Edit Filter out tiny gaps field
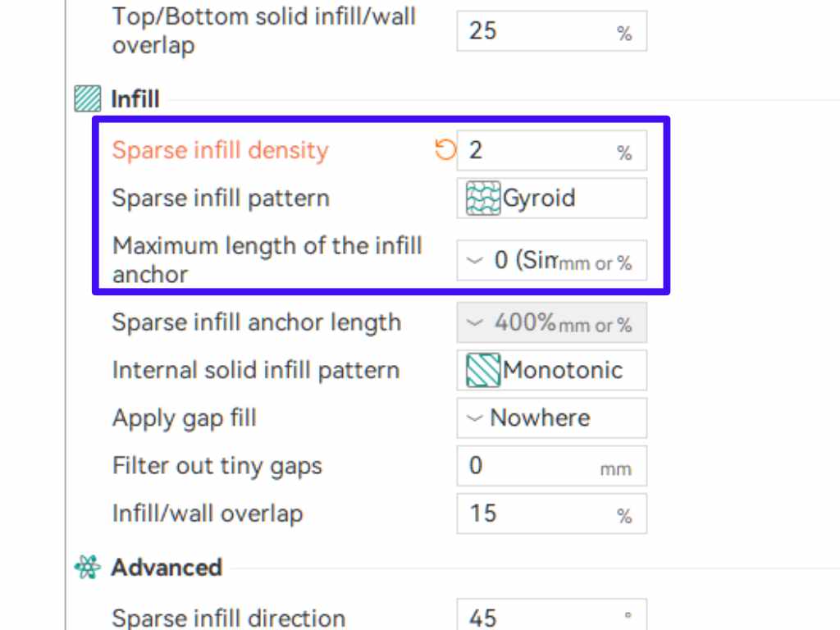This screenshot has height=630, width=840. tap(529, 466)
